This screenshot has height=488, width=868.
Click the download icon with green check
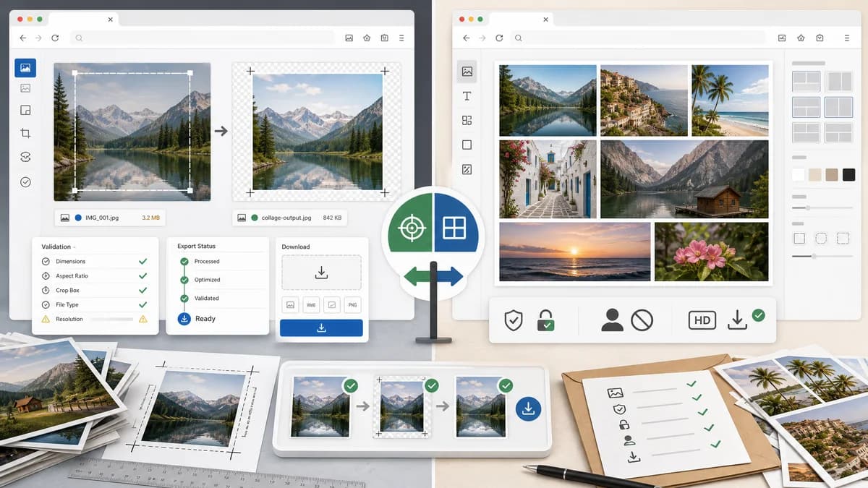coord(745,319)
